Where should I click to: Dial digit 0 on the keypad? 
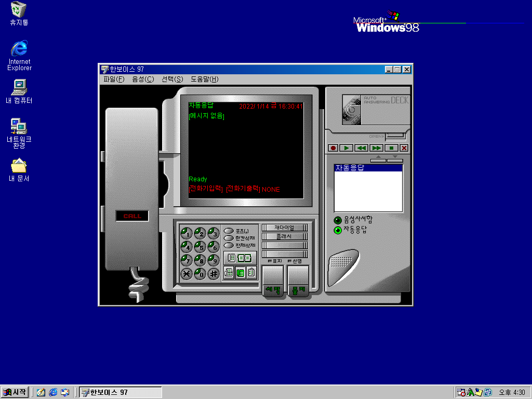(x=200, y=273)
